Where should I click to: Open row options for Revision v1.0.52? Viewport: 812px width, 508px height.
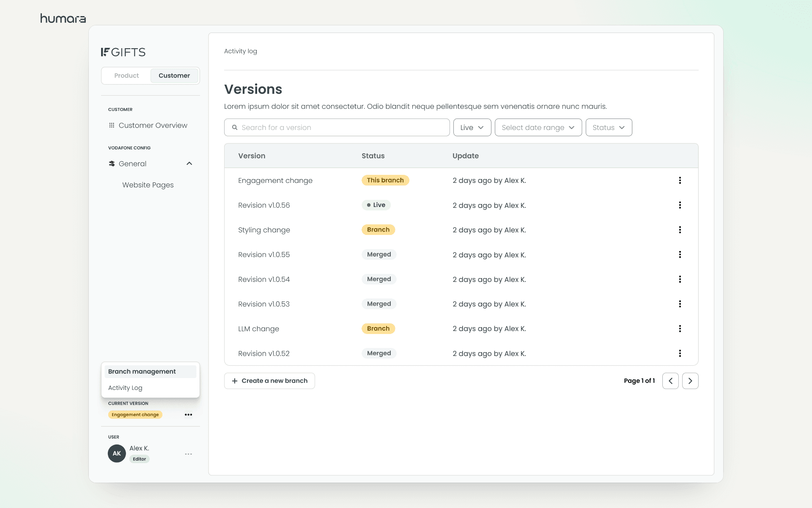[x=680, y=353]
